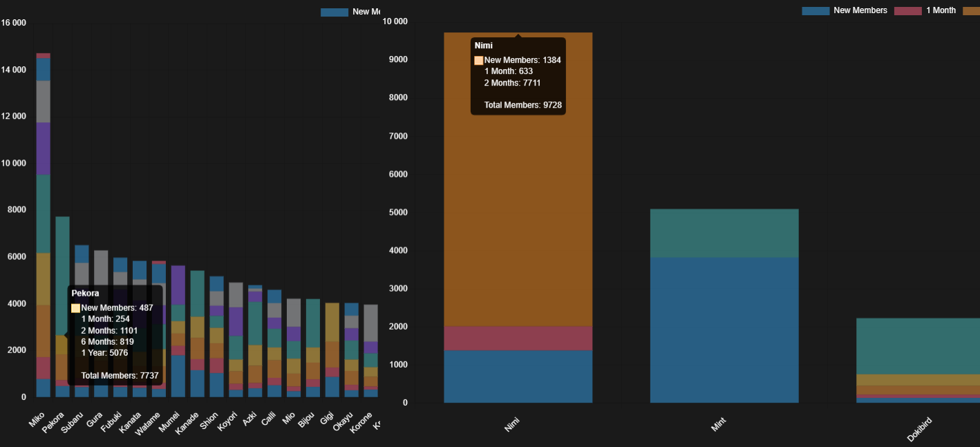Click '2 Months: 7711' in Nimi tooltip
Screen dimensions: 980x447
513,83
